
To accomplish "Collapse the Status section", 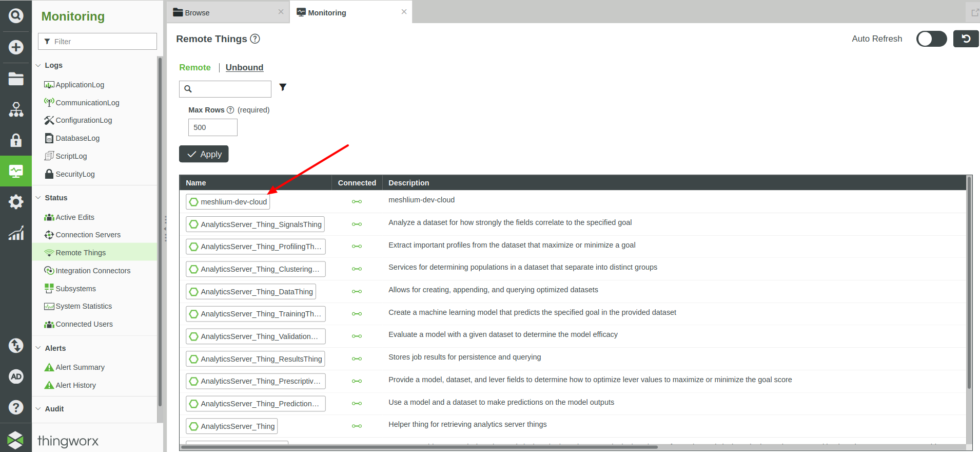I will [x=38, y=198].
